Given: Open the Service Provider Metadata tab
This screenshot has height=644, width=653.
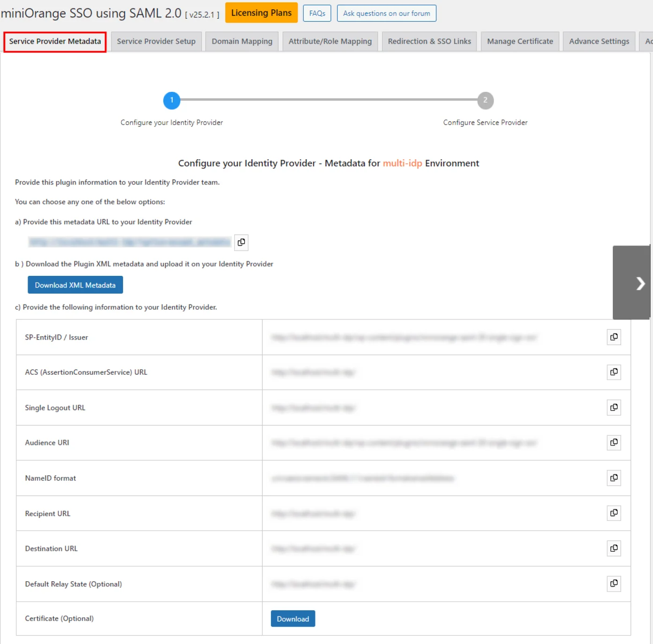Looking at the screenshot, I should [x=55, y=42].
